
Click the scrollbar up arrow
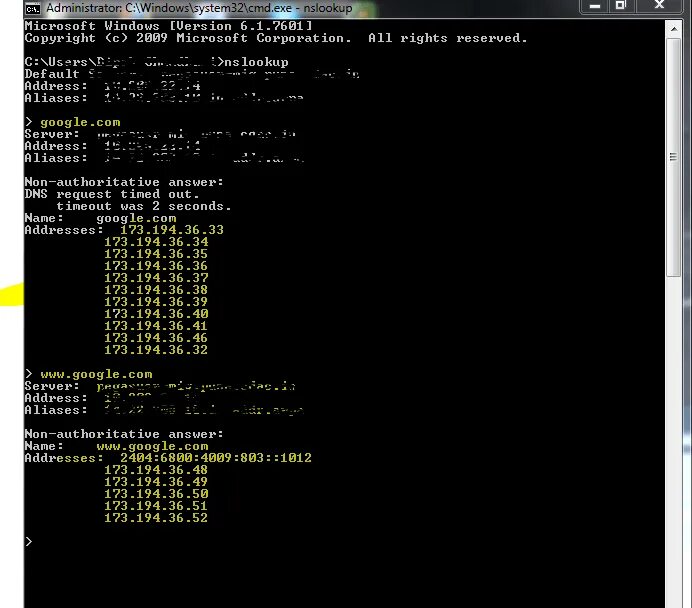(673, 29)
